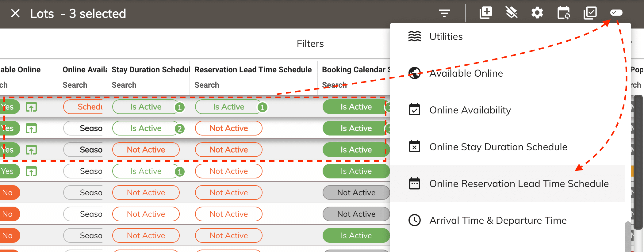Close the lots selection with X
The width and height of the screenshot is (644, 252).
pyautogui.click(x=15, y=13)
